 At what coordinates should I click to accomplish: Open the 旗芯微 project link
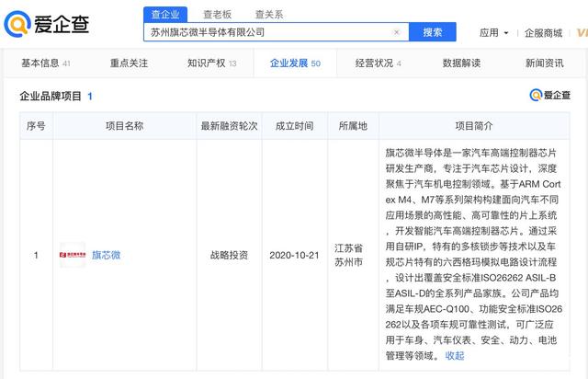coord(107,255)
